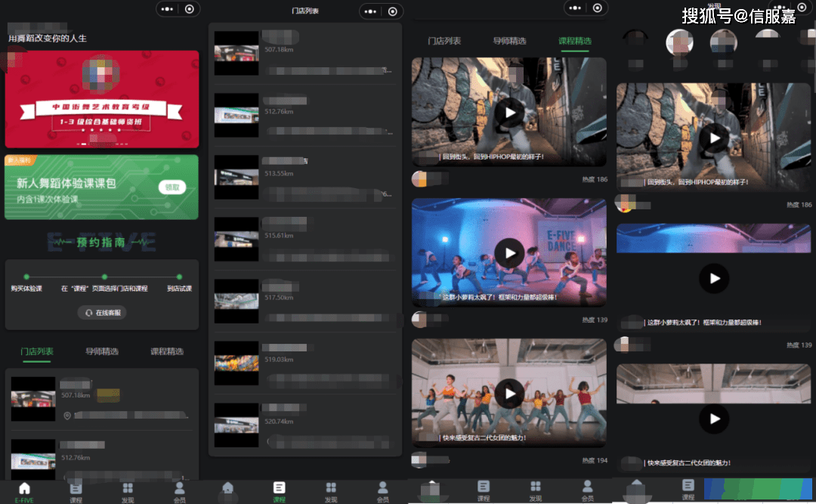The height and width of the screenshot is (504, 816).
Task: Select 导师精选 tab on the home screen
Action: pyautogui.click(x=102, y=351)
